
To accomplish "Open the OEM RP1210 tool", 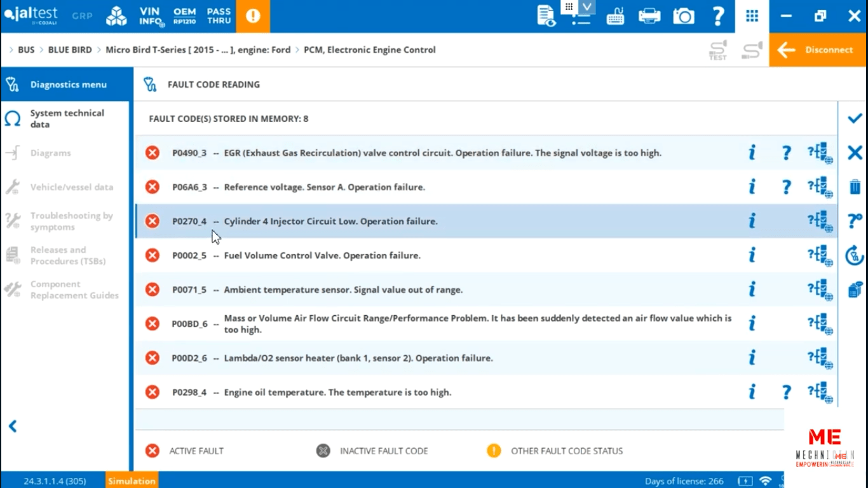I will 185,17.
